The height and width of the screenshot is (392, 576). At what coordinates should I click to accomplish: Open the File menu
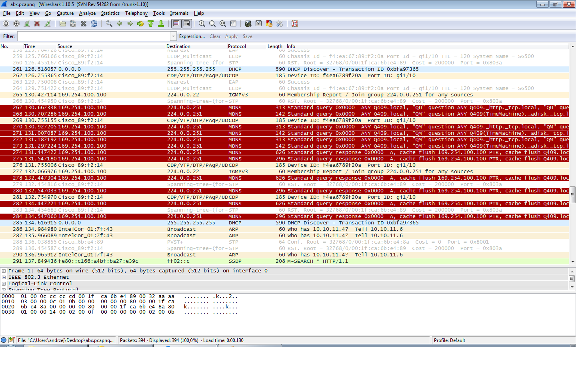7,13
